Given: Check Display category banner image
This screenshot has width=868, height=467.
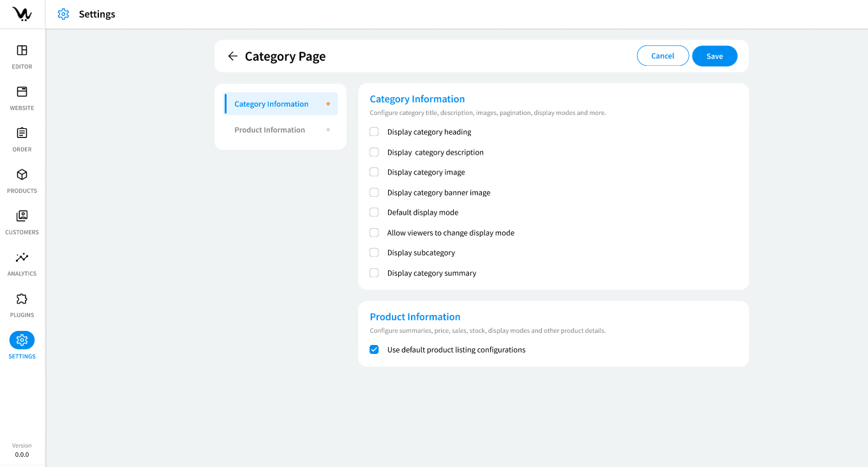Looking at the screenshot, I should [x=374, y=192].
